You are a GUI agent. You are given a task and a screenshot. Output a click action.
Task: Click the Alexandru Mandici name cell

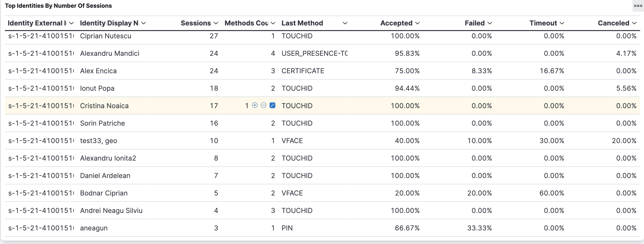[x=110, y=53]
